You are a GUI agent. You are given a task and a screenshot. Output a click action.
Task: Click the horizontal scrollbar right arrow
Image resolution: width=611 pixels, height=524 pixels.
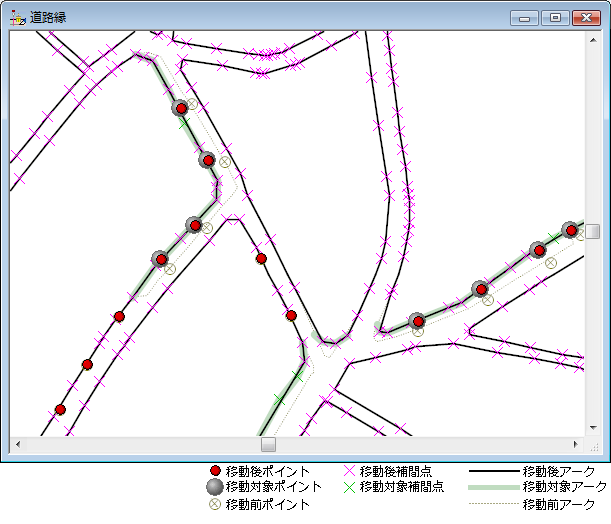coord(576,444)
